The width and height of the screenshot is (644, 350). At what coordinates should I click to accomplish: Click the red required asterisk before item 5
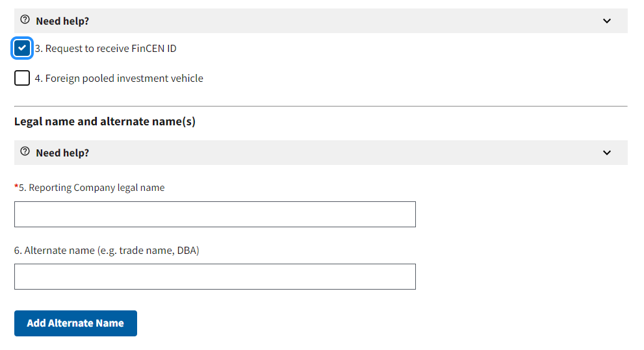pos(16,187)
